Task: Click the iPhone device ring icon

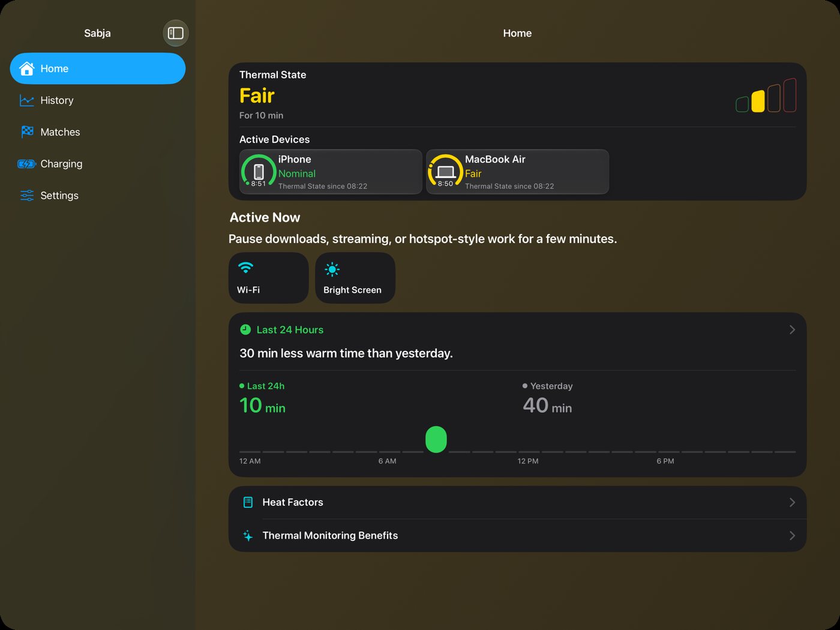Action: click(259, 172)
